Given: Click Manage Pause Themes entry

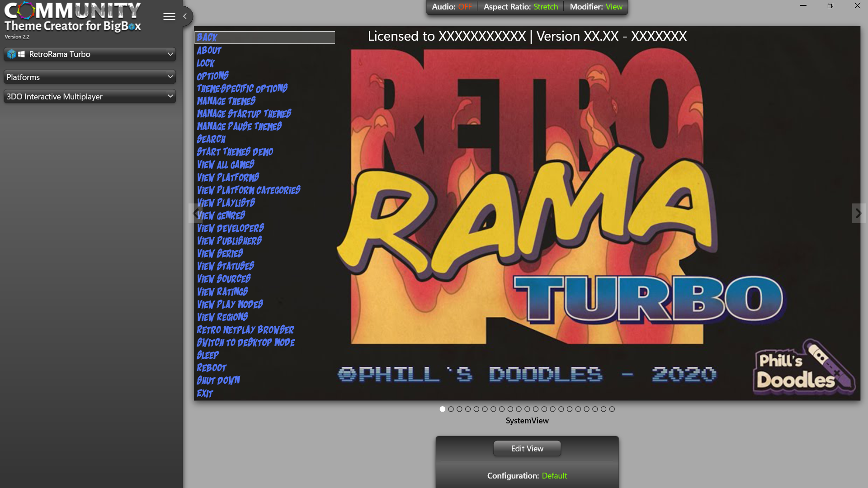Looking at the screenshot, I should [239, 126].
